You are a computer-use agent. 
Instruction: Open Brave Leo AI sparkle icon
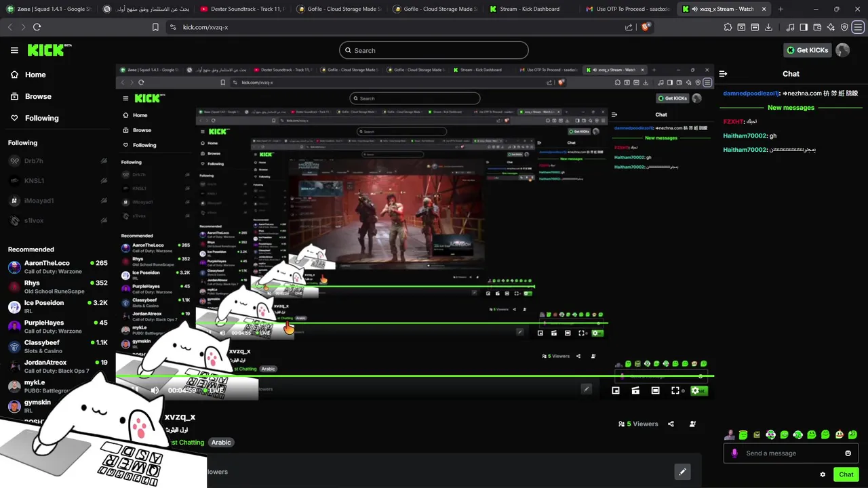pos(831,27)
